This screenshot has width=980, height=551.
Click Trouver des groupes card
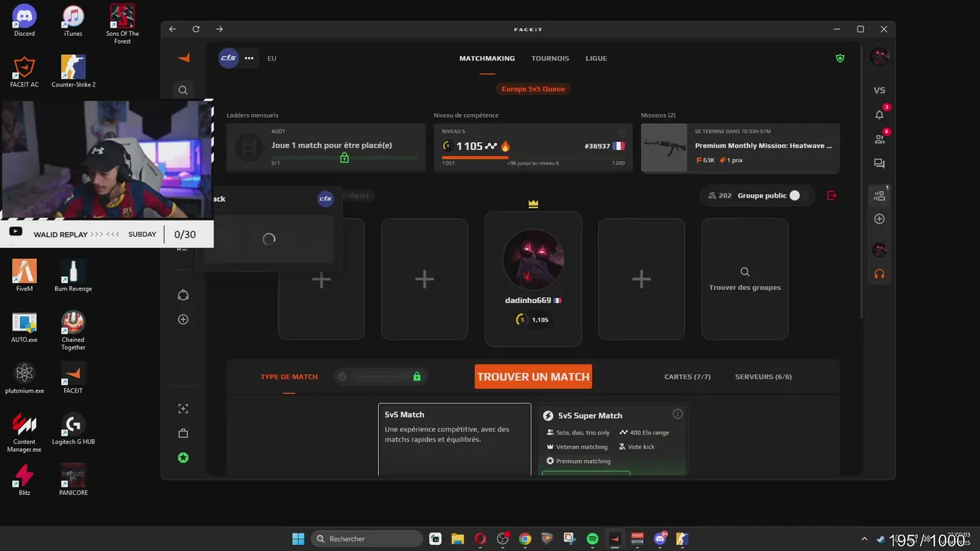745,279
